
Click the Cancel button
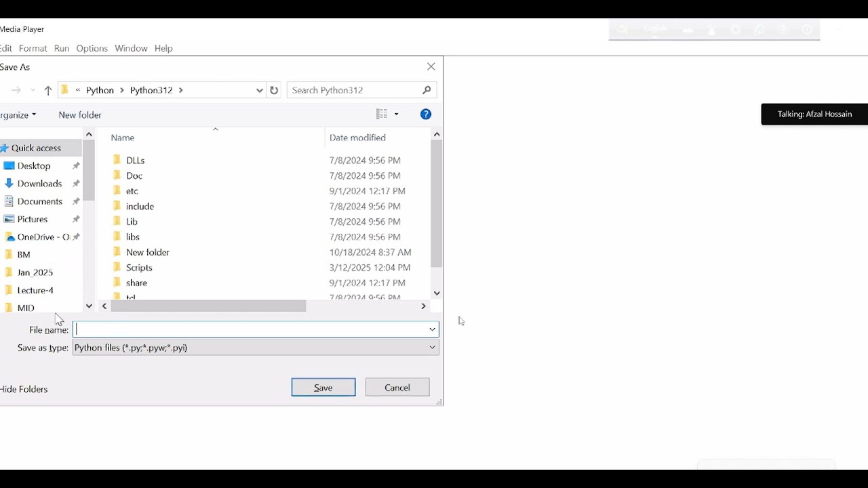397,388
